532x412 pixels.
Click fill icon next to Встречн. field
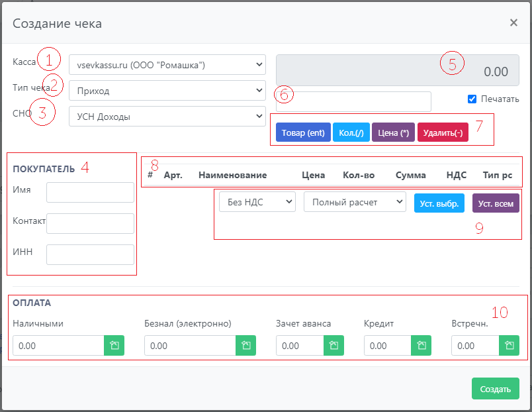tap(509, 346)
